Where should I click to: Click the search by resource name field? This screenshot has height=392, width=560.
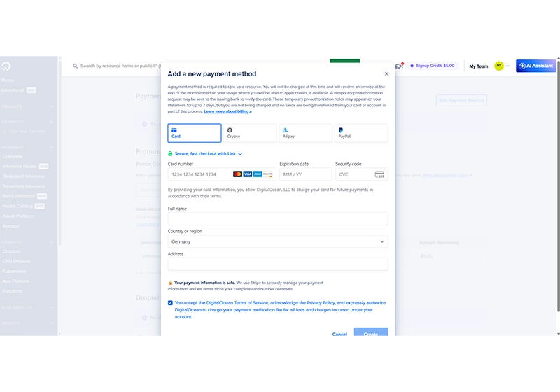120,66
